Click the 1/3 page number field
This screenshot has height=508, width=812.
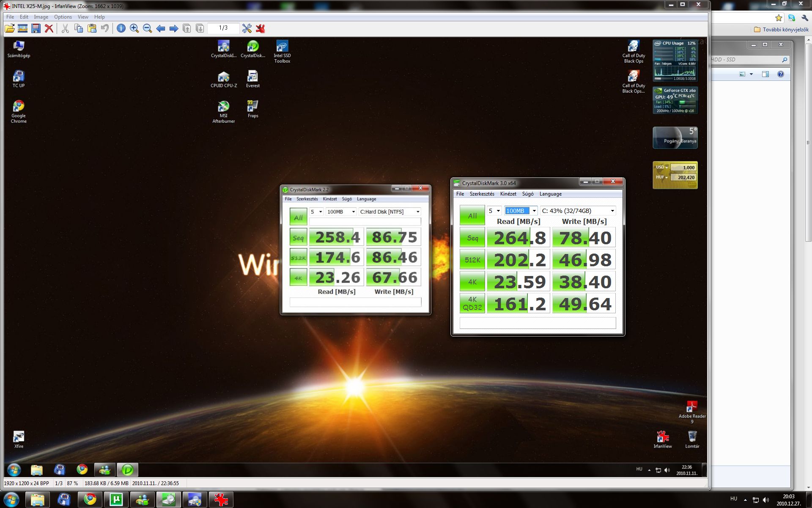223,28
